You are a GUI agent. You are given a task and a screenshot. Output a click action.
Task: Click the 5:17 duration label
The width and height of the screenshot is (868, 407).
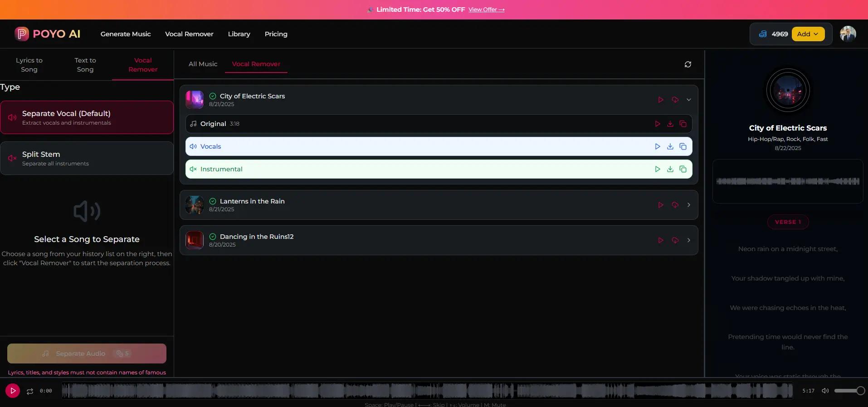tap(808, 391)
